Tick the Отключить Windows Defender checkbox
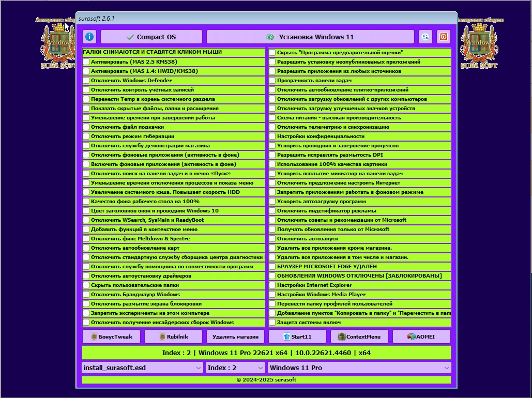532x398 pixels. (86, 81)
